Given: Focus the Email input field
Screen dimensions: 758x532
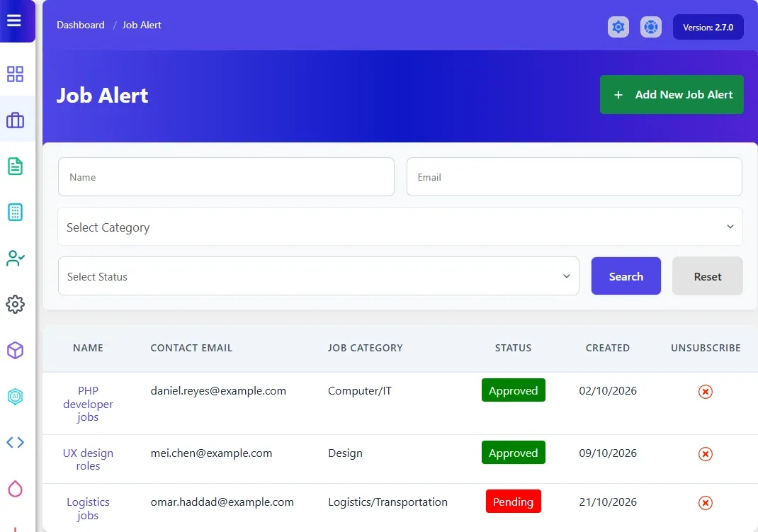Looking at the screenshot, I should [575, 177].
